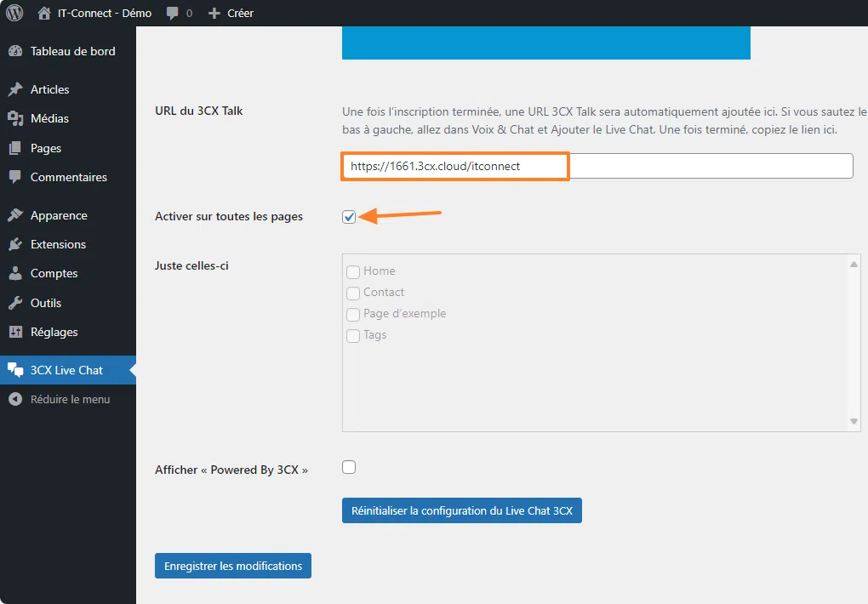Open the comments bubble icon in admin bar
Viewport: 868px width, 604px height.
(173, 13)
